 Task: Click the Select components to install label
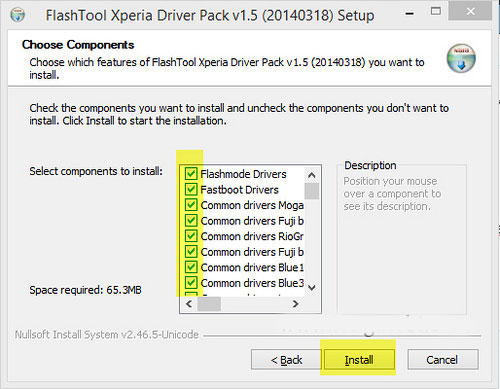click(96, 171)
